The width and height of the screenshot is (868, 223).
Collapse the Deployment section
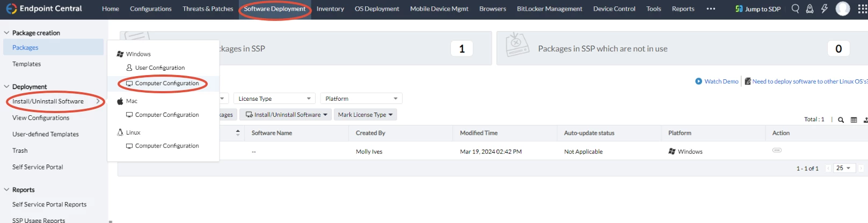click(6, 86)
